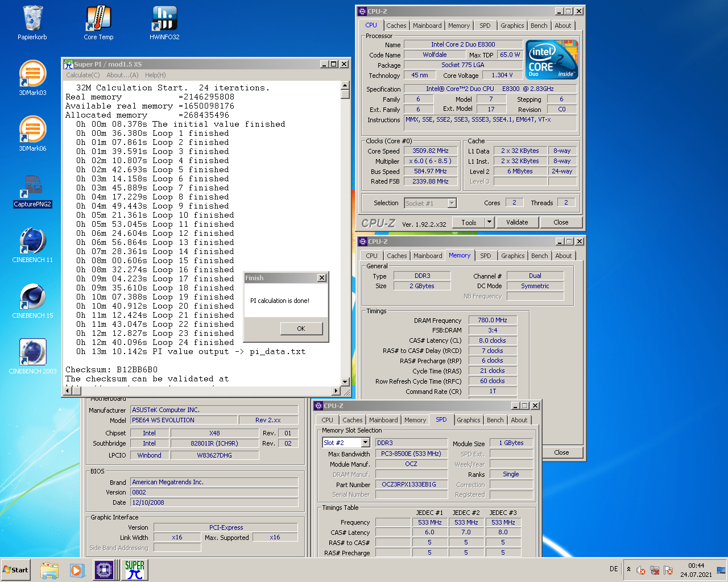Click OK in the Finish dialog
This screenshot has width=728, height=582.
coord(301,329)
